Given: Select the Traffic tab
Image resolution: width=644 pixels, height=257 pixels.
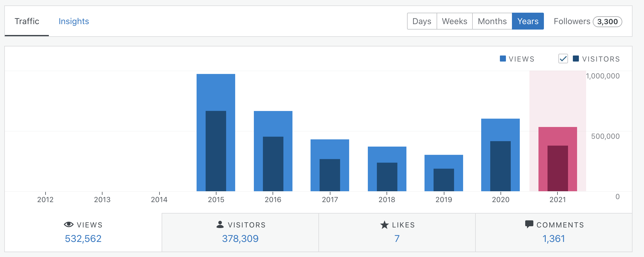Looking at the screenshot, I should [x=27, y=21].
